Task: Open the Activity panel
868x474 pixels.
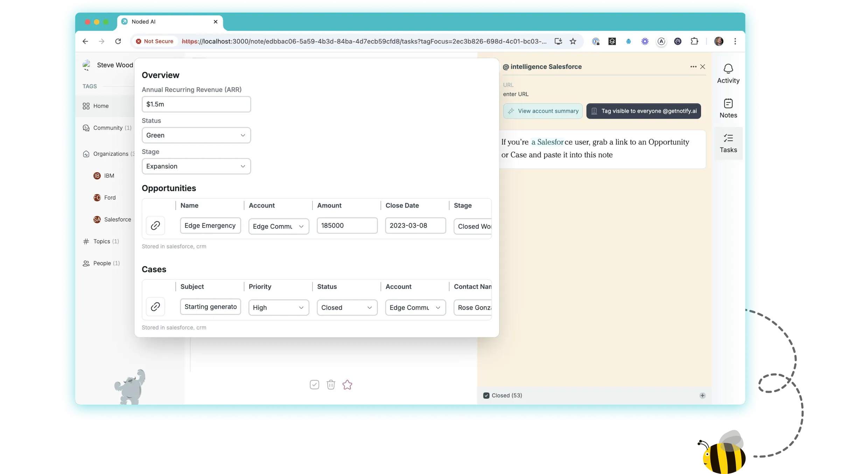Action: pyautogui.click(x=728, y=73)
